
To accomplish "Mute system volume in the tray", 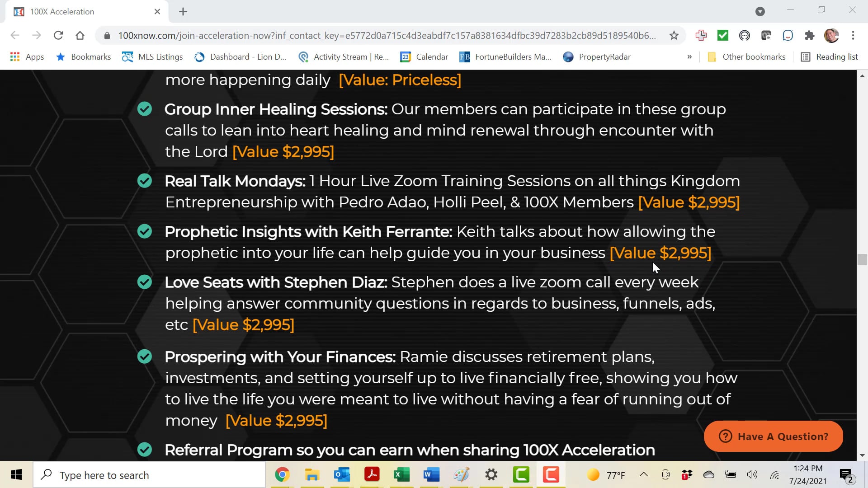I will pos(752,474).
